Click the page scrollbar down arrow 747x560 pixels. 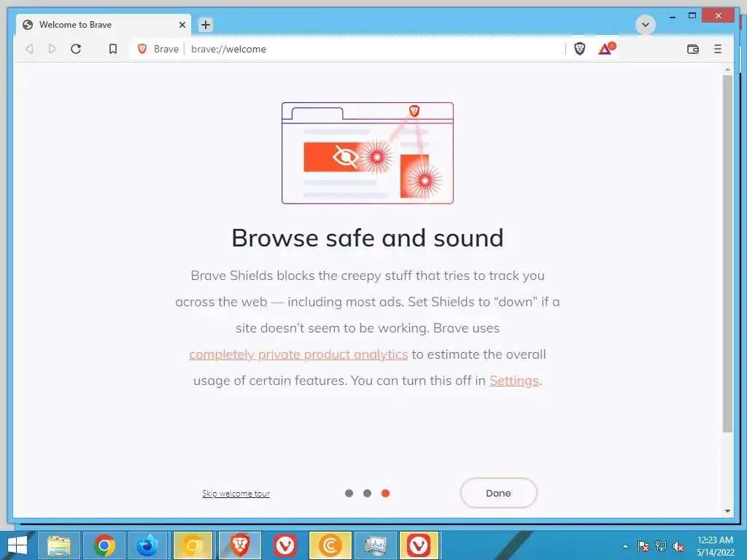727,511
